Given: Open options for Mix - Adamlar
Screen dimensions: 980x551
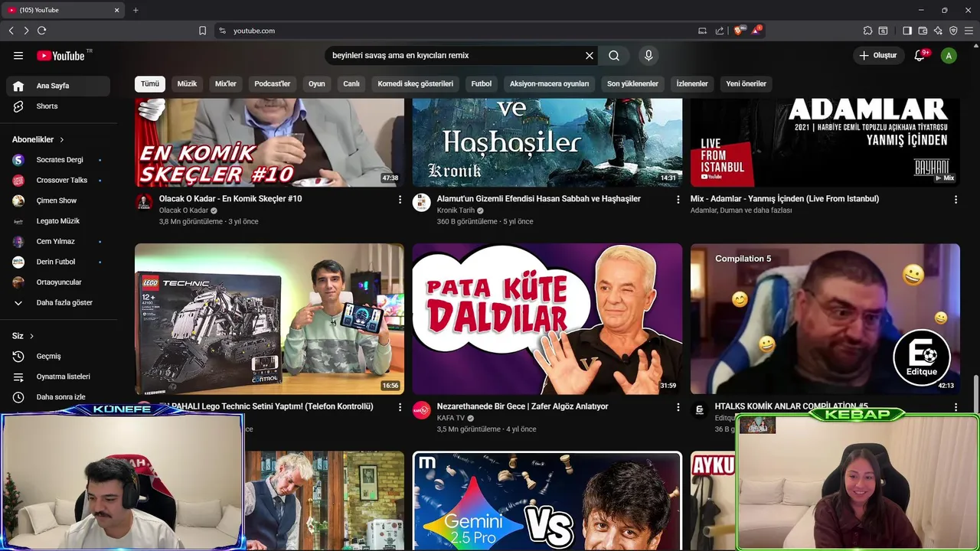Looking at the screenshot, I should tap(955, 199).
